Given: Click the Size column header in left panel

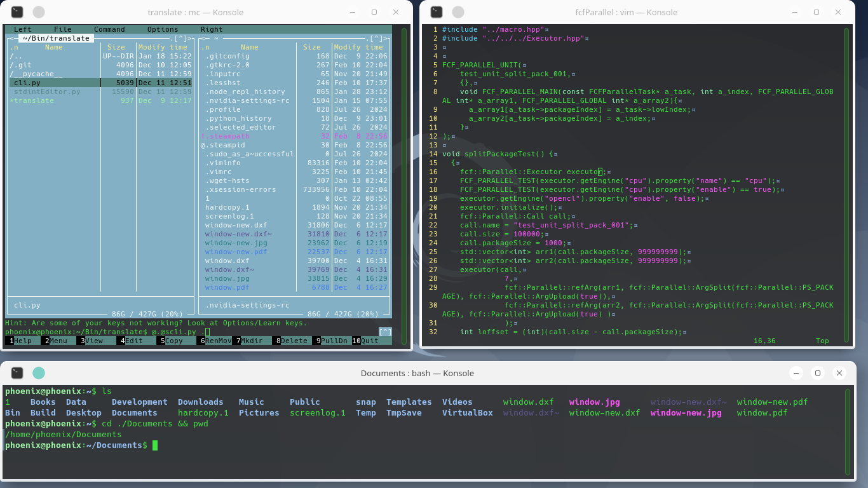Looking at the screenshot, I should 117,47.
